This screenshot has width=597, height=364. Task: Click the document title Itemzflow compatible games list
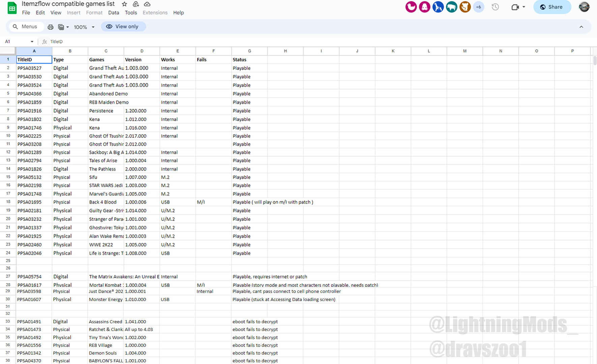68,4
